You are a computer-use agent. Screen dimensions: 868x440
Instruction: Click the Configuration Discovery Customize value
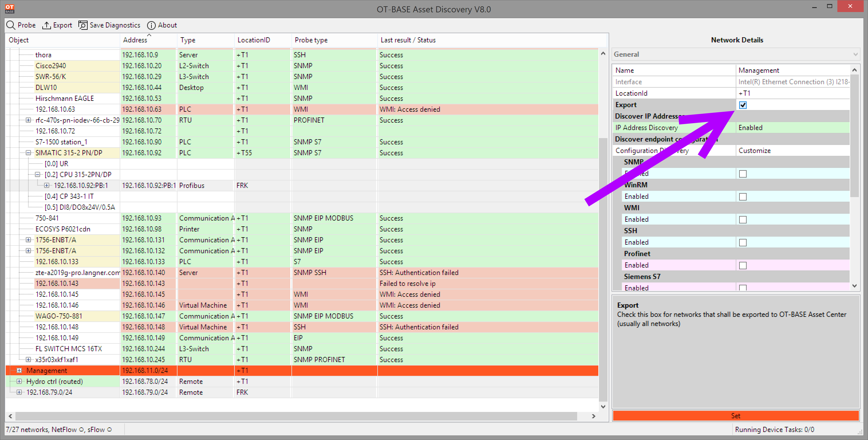coord(792,150)
